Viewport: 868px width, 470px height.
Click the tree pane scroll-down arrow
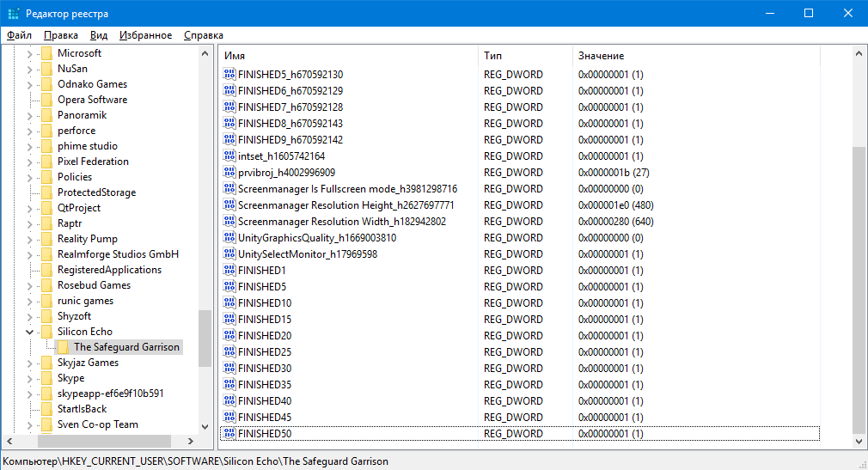coord(205,426)
